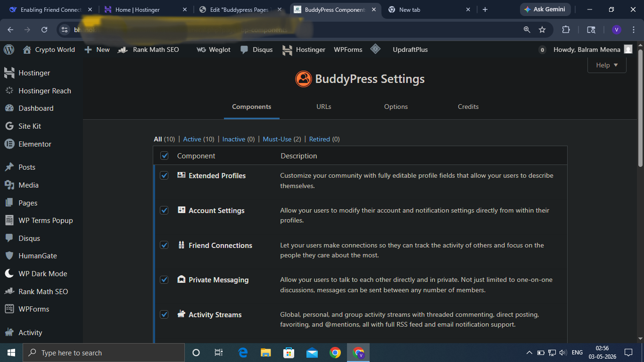Click the BuddyPress orange logo
The height and width of the screenshot is (362, 644).
(304, 79)
